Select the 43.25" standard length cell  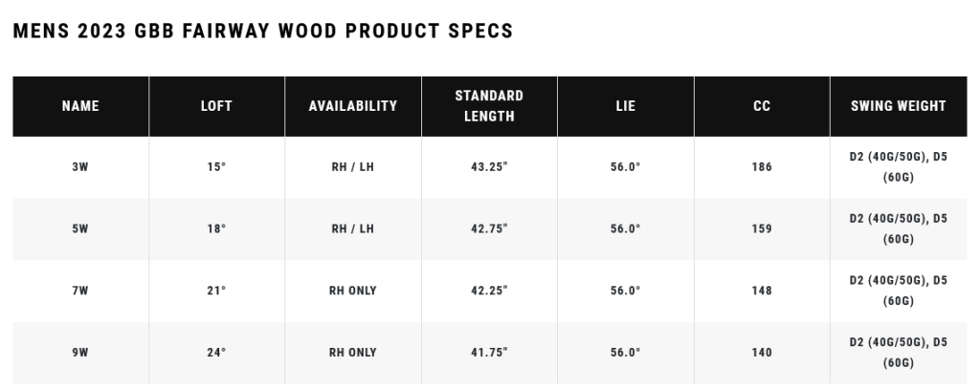coord(489,167)
